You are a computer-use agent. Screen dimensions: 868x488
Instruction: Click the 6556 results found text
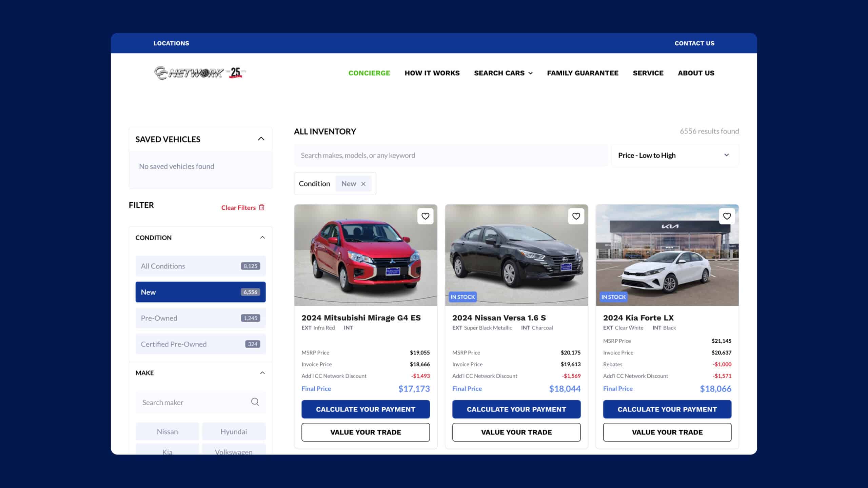(709, 131)
